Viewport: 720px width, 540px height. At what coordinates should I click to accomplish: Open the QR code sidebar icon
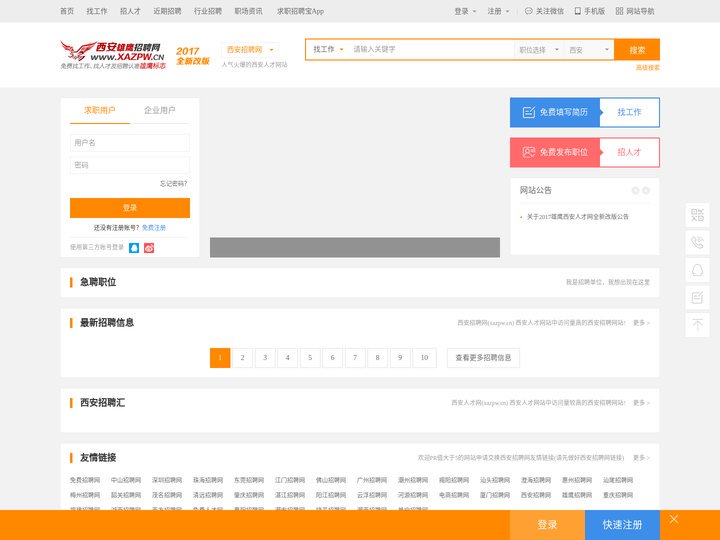[x=697, y=215]
